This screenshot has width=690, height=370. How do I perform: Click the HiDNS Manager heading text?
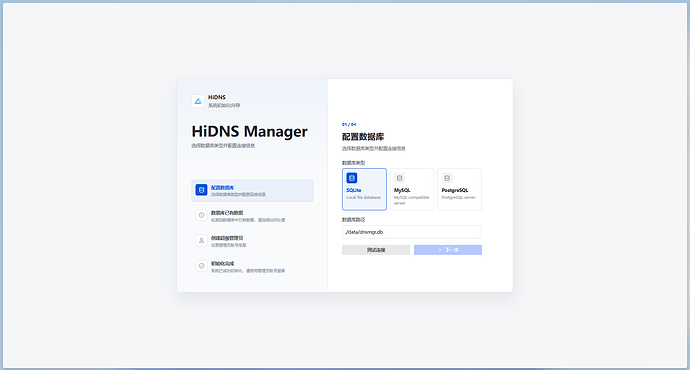(250, 132)
